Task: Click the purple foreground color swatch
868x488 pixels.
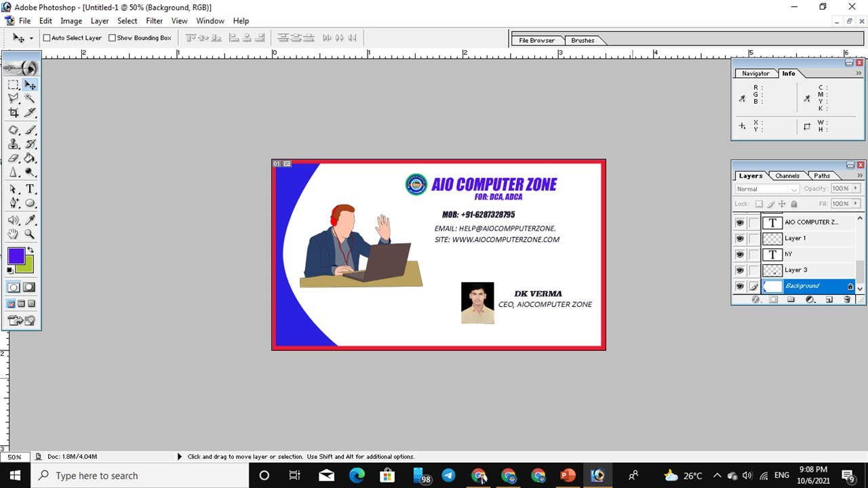Action: pyautogui.click(x=16, y=256)
